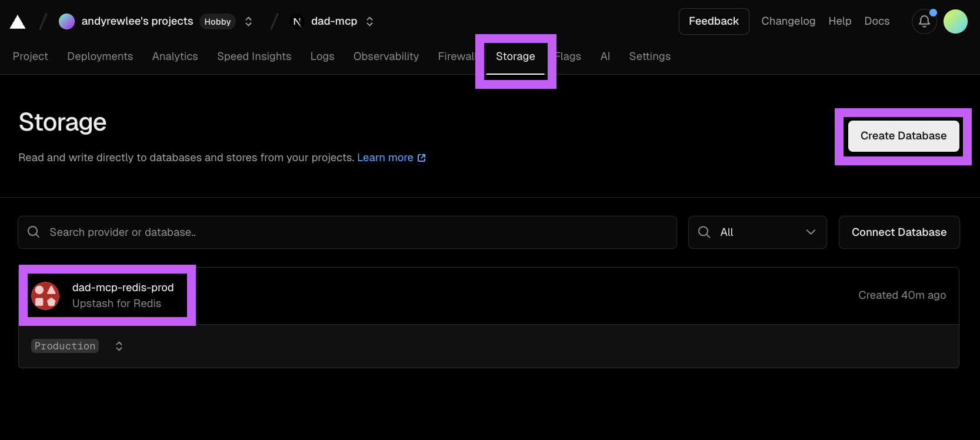Viewport: 980px width, 440px height.
Task: Click the Connect Database button
Action: coord(899,232)
